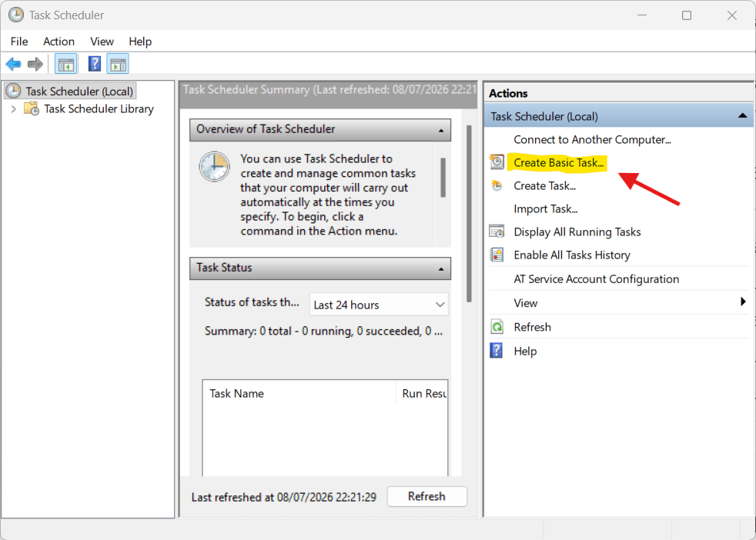
Task: Click the blue Help toolbar icon
Action: click(95, 64)
